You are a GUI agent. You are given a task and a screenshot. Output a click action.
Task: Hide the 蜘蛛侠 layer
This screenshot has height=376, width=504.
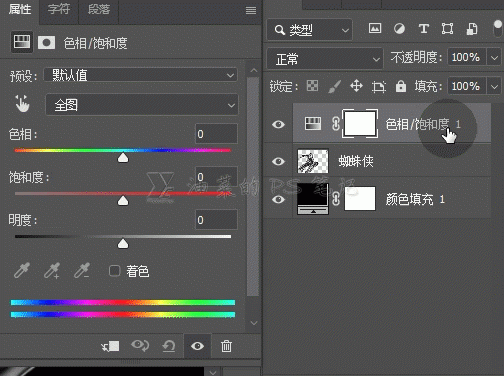point(278,161)
